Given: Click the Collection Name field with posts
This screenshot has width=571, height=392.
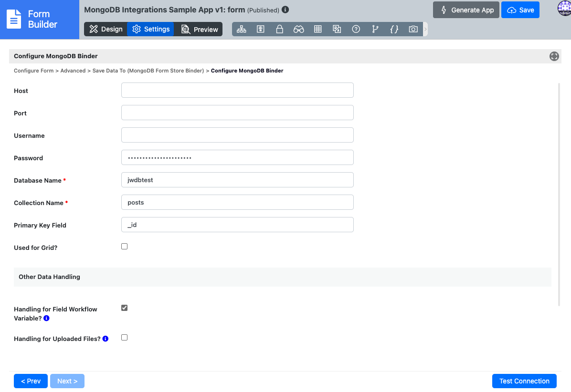Looking at the screenshot, I should (237, 202).
